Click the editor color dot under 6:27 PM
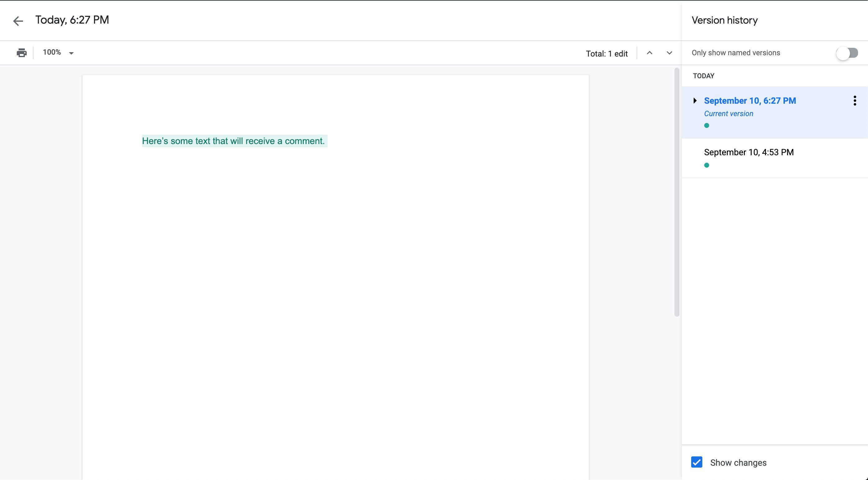The height and width of the screenshot is (480, 868). click(x=707, y=125)
